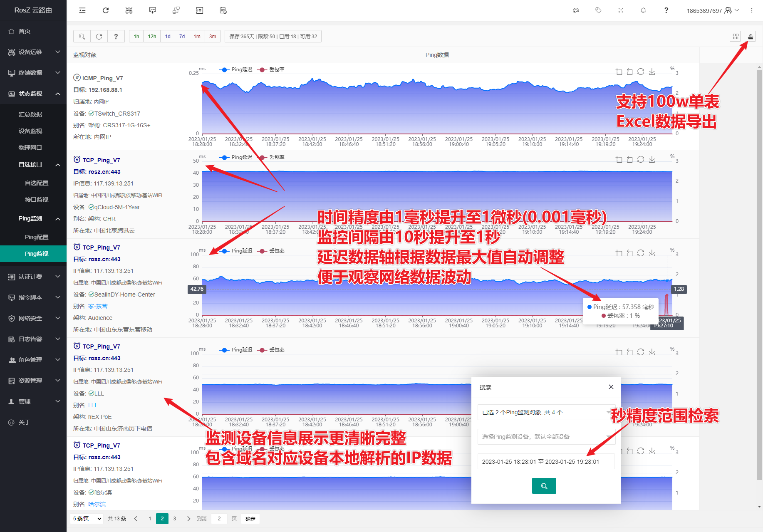Screen dimensions: 763x532
Task: Select 设备监视 in the sidebar
Action: coord(30,131)
